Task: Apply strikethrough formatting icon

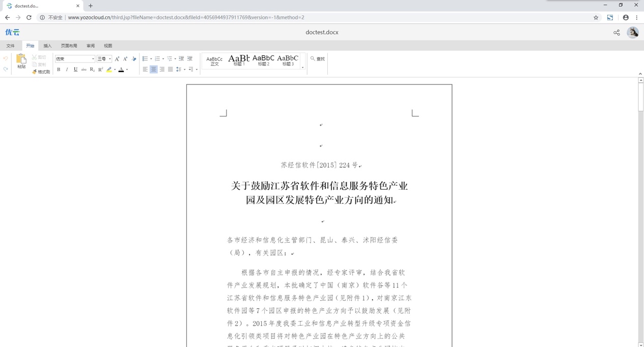Action: (84, 70)
